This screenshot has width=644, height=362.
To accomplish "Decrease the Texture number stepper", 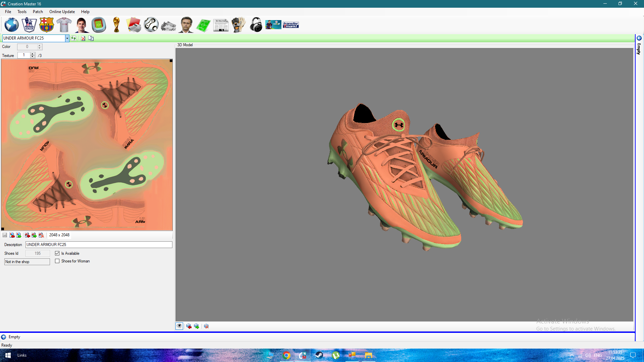I will pyautogui.click(x=33, y=57).
